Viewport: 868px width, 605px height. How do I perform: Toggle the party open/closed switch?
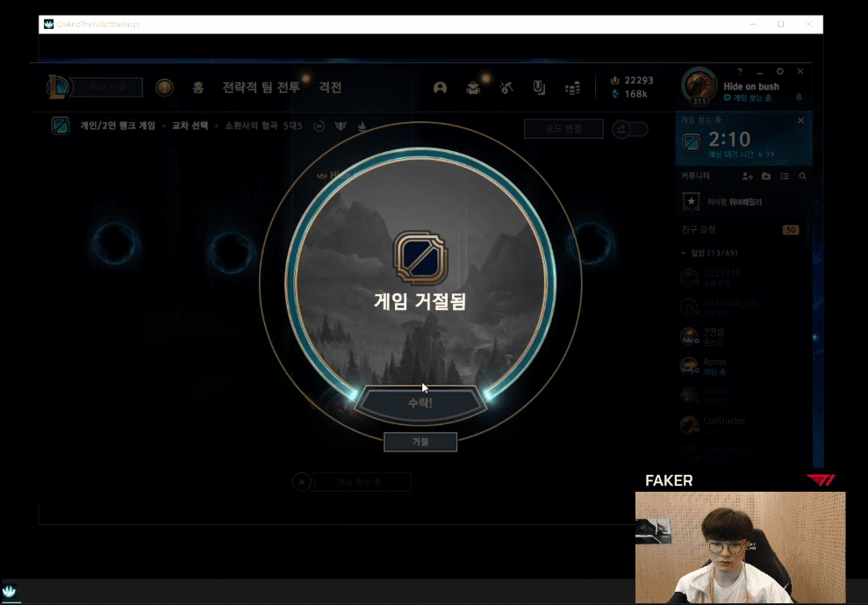click(630, 129)
